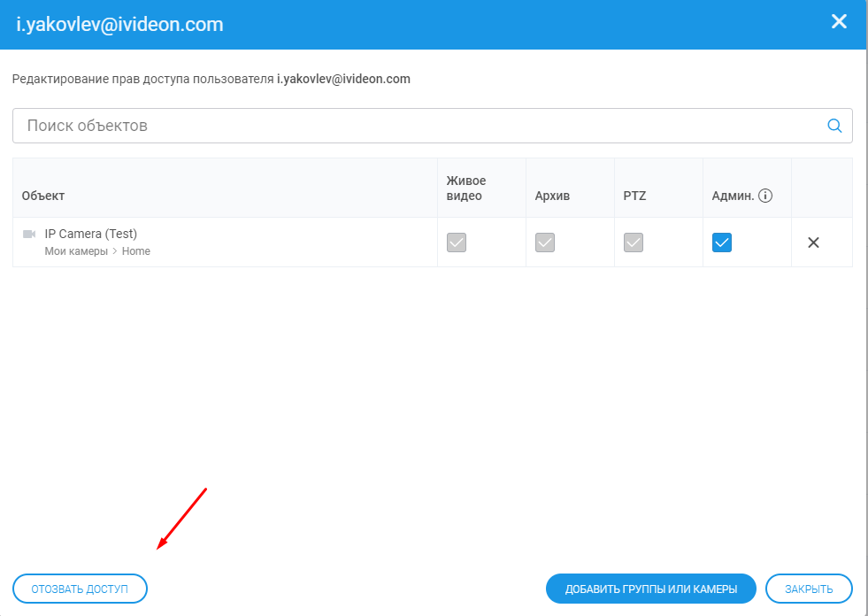This screenshot has height=616, width=868.
Task: Select the 'IP Camera (Test)' name
Action: click(x=91, y=234)
